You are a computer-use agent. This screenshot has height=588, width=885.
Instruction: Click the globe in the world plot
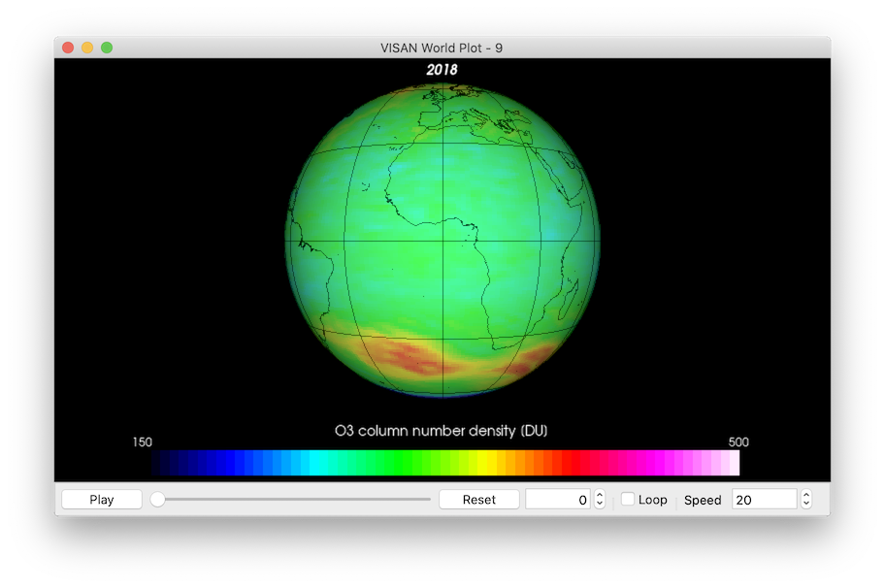pyautogui.click(x=442, y=241)
